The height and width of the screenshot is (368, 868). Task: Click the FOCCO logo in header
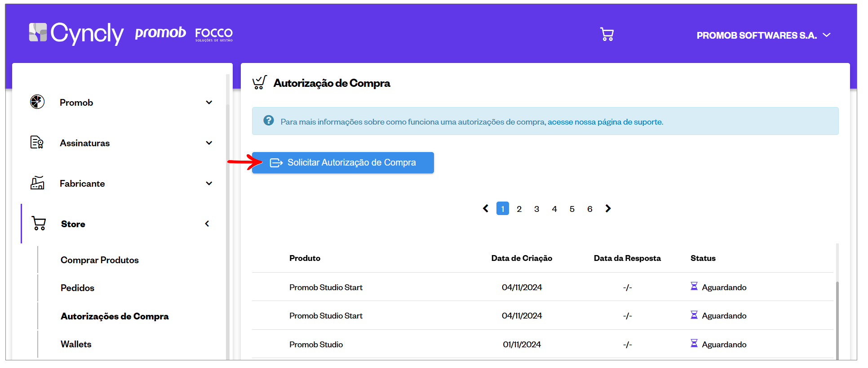point(214,35)
